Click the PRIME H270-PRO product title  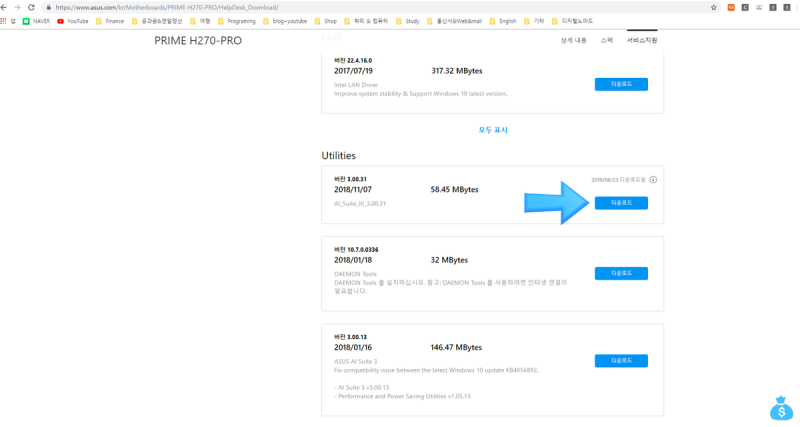tap(198, 41)
